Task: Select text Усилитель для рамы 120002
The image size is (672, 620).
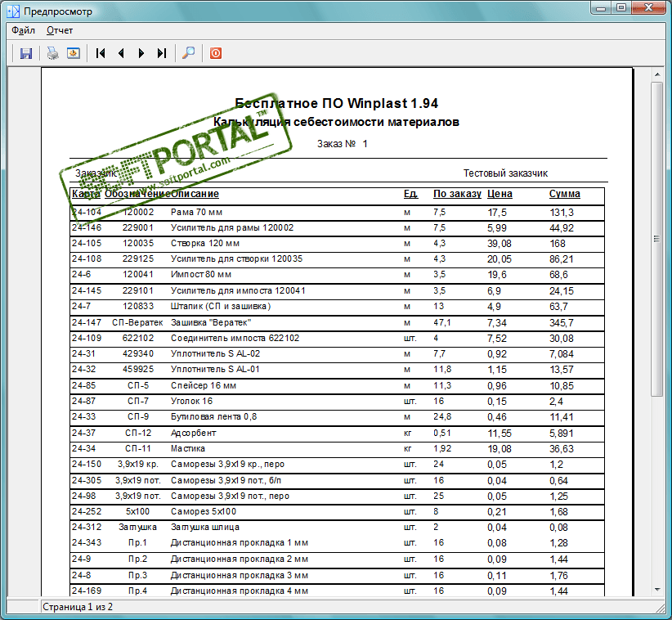Action: click(x=232, y=227)
